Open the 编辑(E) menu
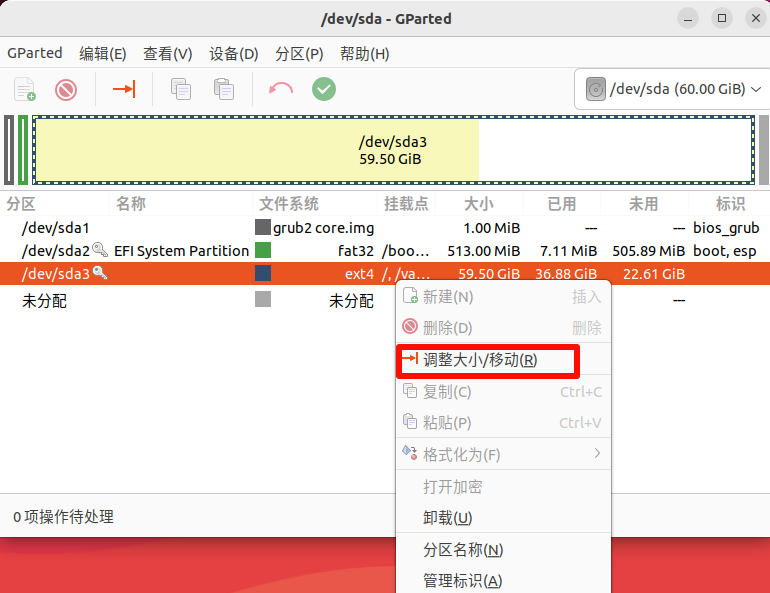Viewport: 770px width, 593px height. 103,53
